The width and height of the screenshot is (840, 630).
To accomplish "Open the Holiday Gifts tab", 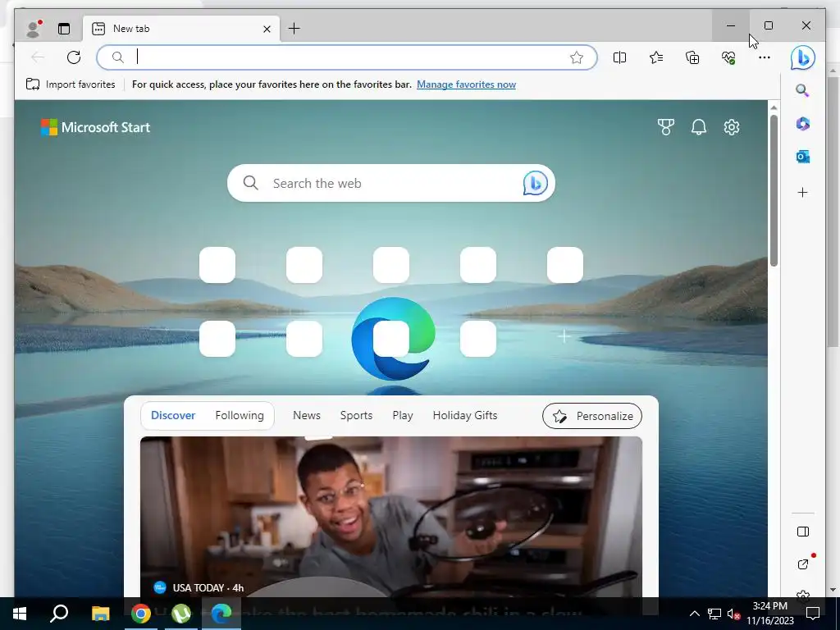I will pyautogui.click(x=465, y=415).
